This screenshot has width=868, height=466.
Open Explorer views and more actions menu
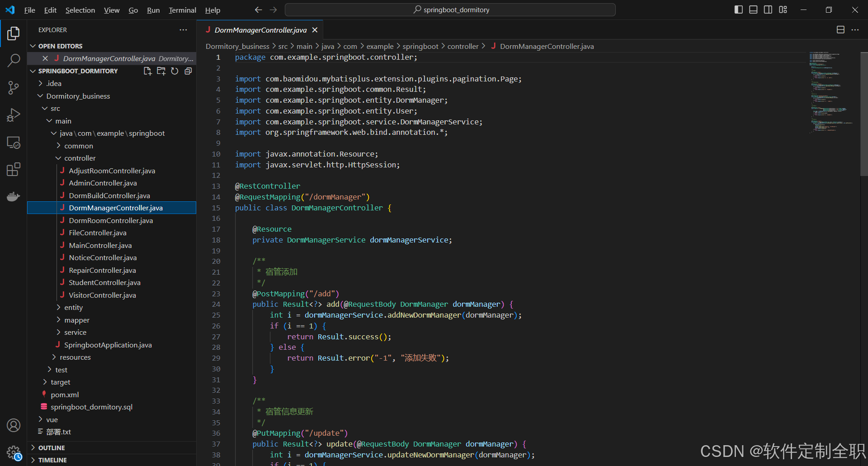(183, 30)
